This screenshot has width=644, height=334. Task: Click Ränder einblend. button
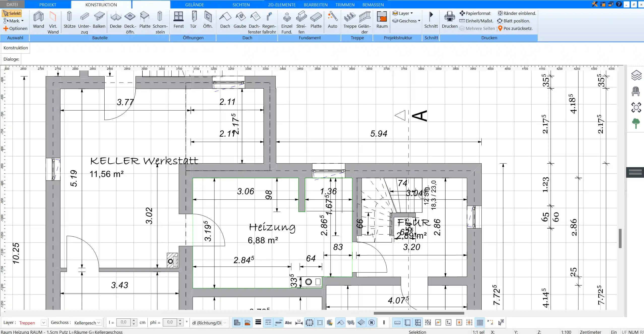pos(517,13)
